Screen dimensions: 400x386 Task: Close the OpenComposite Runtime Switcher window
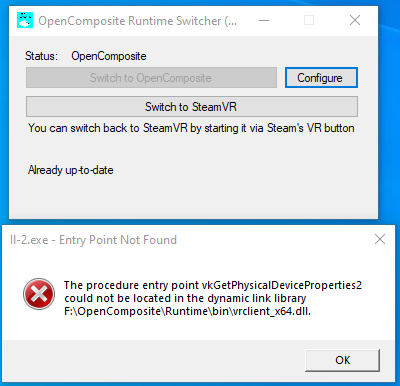pos(355,20)
